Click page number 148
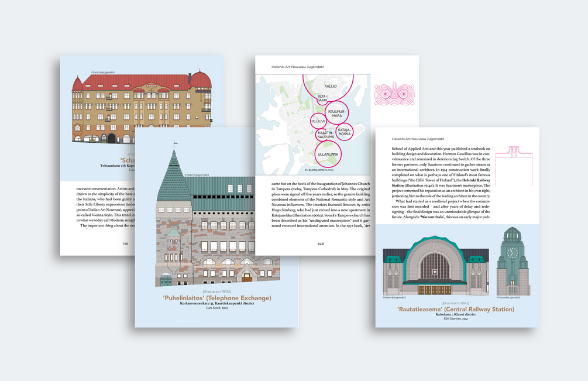This screenshot has width=588, height=381. click(321, 243)
